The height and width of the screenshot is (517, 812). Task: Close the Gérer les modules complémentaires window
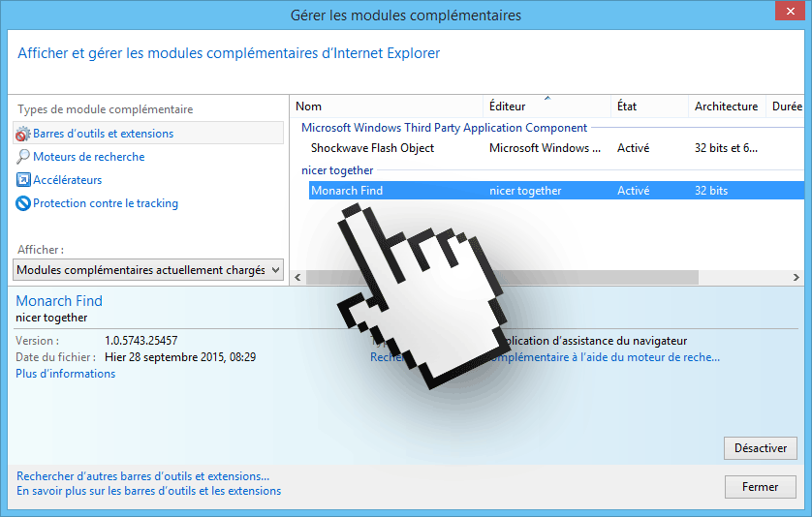[x=791, y=11]
